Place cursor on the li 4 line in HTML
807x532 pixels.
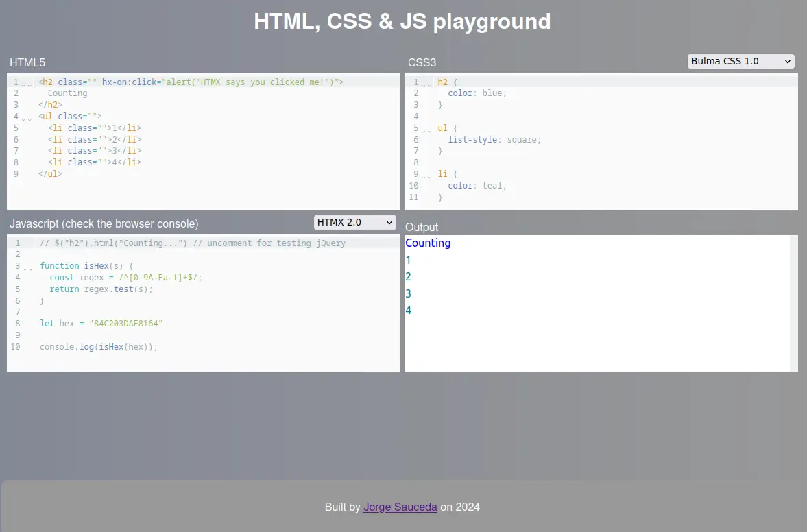[95, 162]
